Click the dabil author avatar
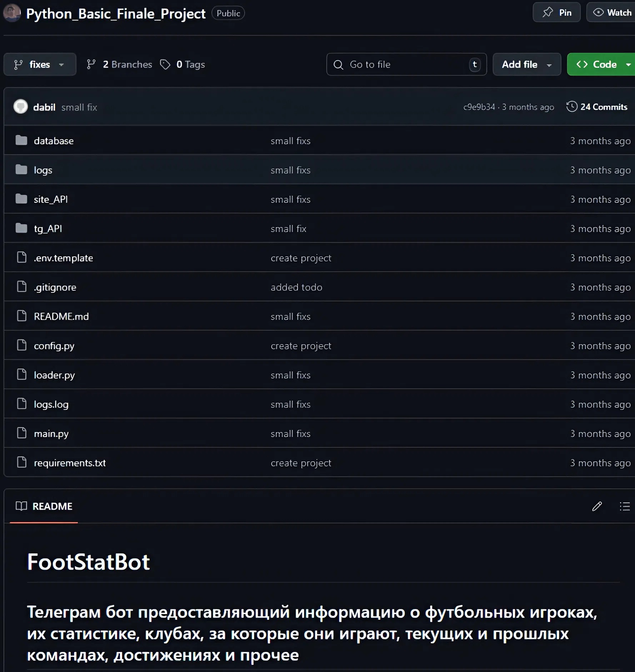 coord(21,107)
